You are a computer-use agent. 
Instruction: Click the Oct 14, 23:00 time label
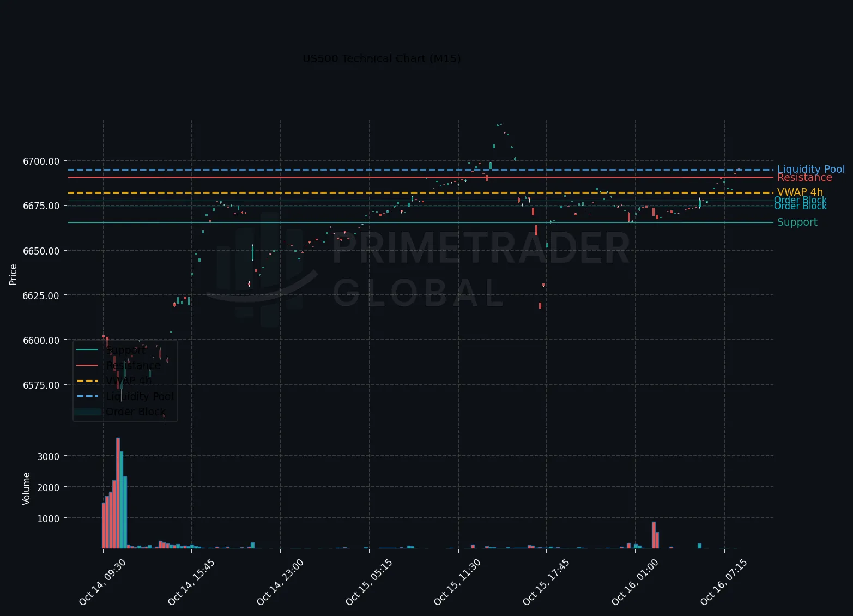[280, 582]
